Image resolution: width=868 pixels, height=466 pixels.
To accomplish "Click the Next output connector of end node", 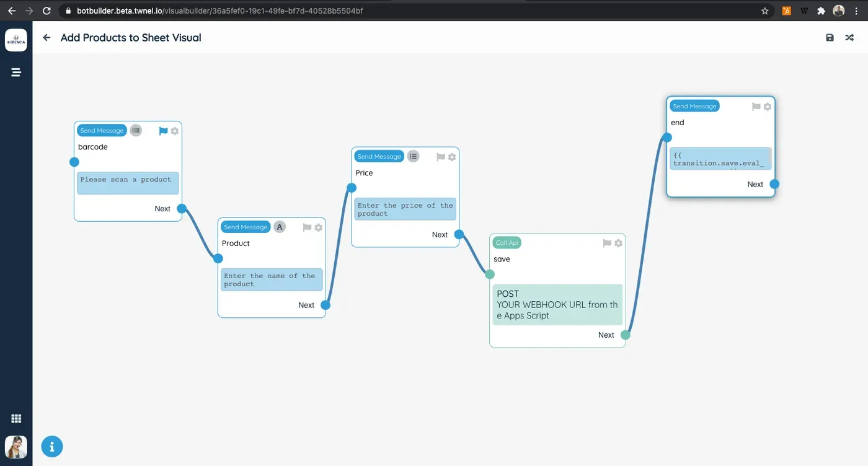I will click(774, 184).
